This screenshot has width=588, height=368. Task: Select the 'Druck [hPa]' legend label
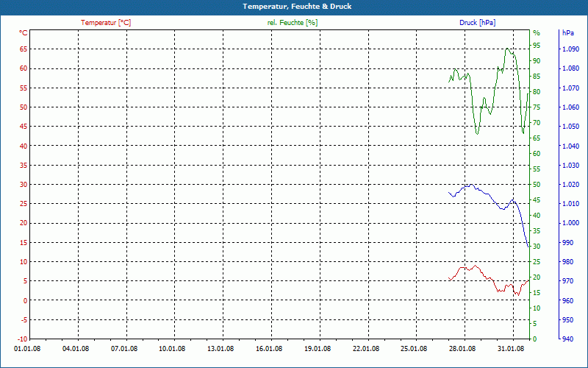[x=477, y=23]
